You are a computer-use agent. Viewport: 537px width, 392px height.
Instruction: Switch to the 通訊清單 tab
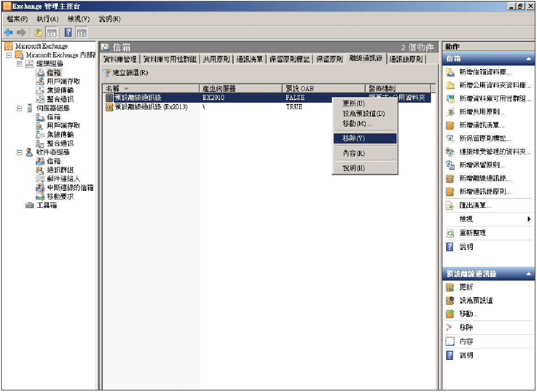(250, 60)
